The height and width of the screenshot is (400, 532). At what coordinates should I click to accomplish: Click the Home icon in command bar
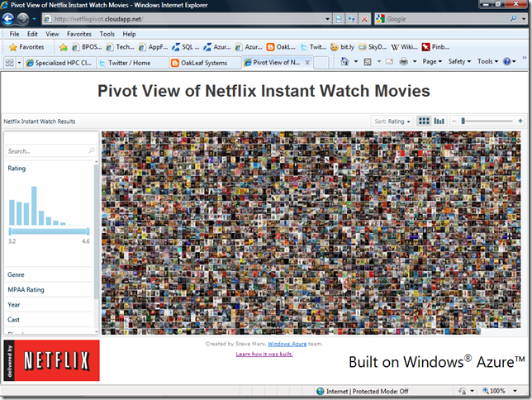[x=344, y=61]
